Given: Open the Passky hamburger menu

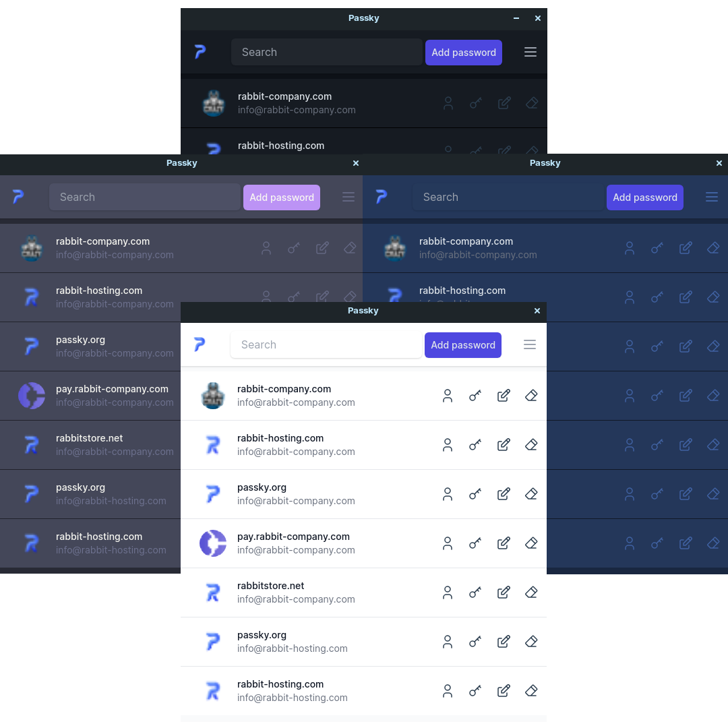Looking at the screenshot, I should (530, 344).
